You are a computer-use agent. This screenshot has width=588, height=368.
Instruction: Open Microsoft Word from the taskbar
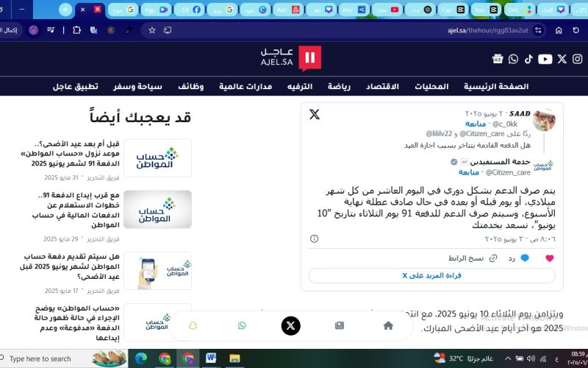[211, 358]
